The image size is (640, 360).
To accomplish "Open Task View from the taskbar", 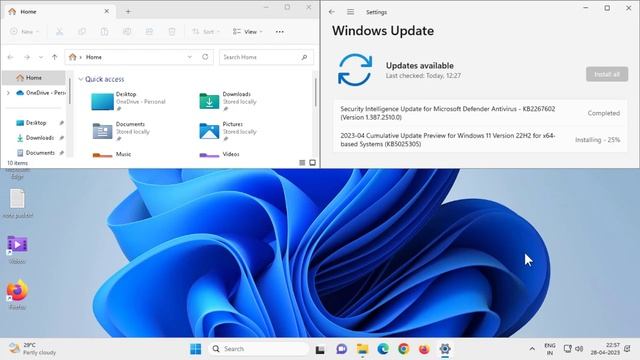I will pos(320,349).
